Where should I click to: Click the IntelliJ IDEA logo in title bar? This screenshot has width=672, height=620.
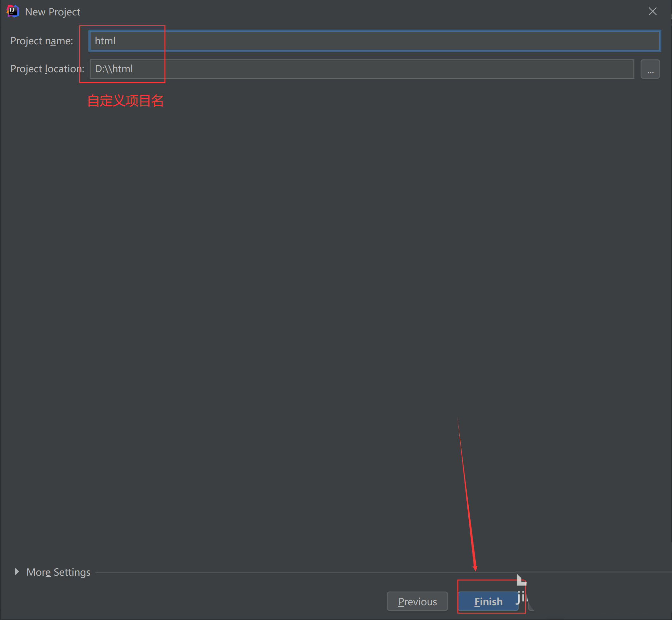13,12
